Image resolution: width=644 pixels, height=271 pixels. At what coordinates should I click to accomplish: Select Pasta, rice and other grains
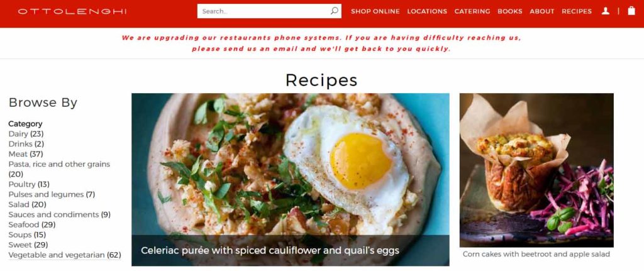pyautogui.click(x=59, y=164)
